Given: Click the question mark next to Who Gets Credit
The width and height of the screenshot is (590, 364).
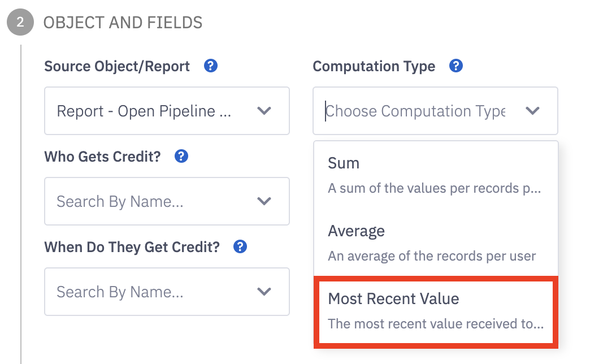Looking at the screenshot, I should [x=181, y=156].
